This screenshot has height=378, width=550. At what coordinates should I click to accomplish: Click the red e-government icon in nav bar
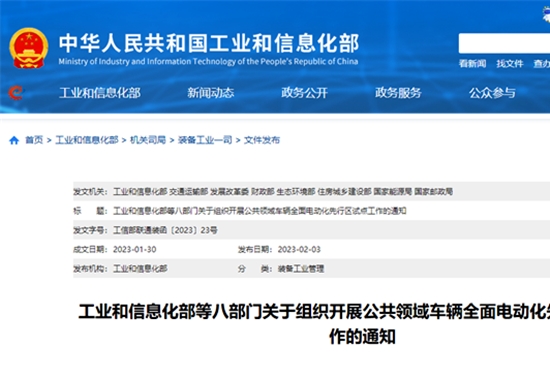16,93
